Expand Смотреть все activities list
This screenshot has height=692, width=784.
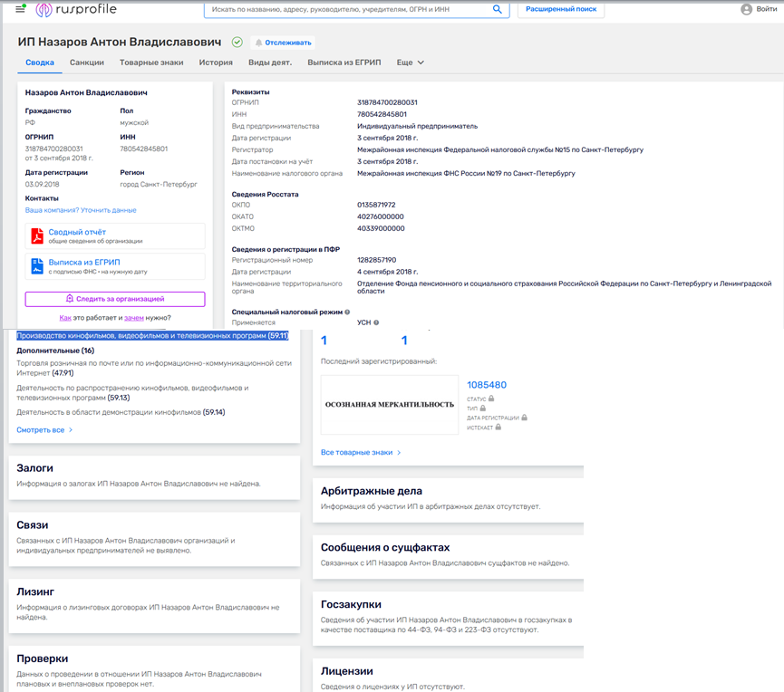point(44,430)
